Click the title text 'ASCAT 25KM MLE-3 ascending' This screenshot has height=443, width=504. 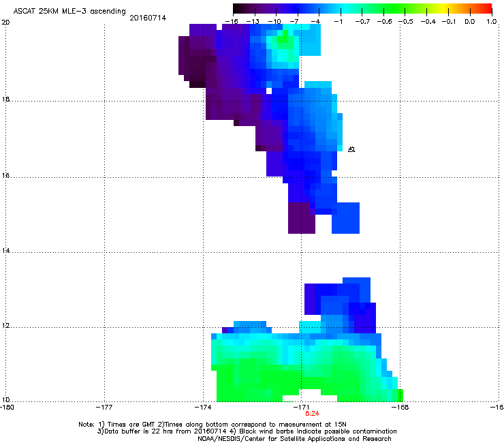pyautogui.click(x=69, y=12)
